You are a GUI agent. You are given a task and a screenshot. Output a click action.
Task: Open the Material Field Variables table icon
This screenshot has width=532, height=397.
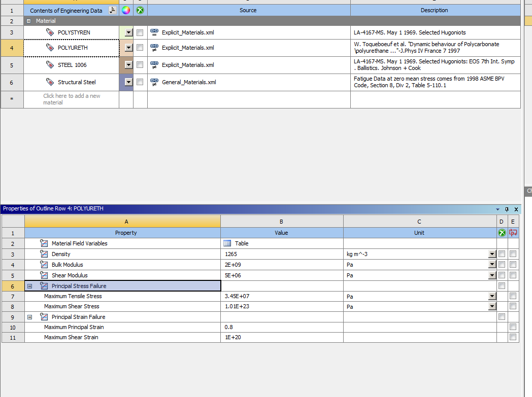tap(227, 243)
